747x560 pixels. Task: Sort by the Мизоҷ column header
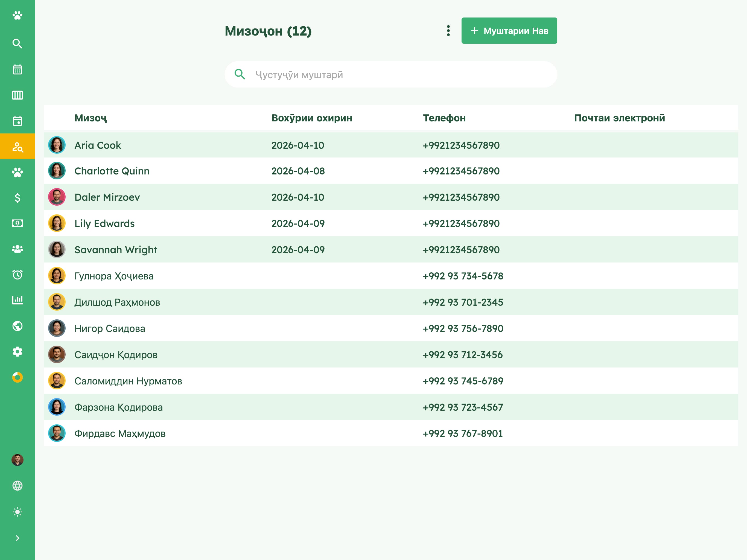tap(91, 118)
